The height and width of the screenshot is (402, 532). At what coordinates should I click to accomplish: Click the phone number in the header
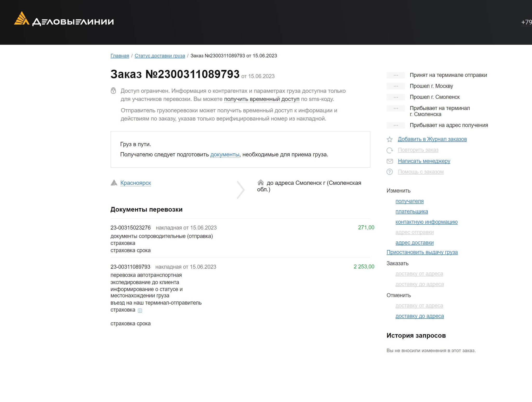(x=527, y=22)
